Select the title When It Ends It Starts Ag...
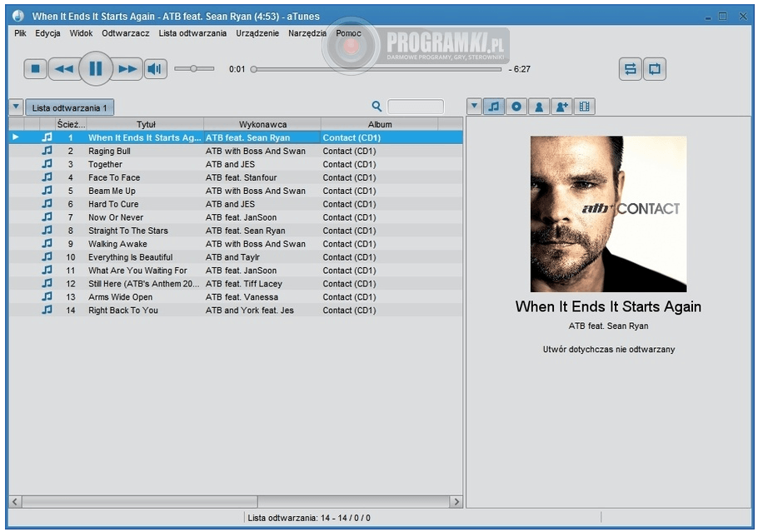 [x=145, y=137]
